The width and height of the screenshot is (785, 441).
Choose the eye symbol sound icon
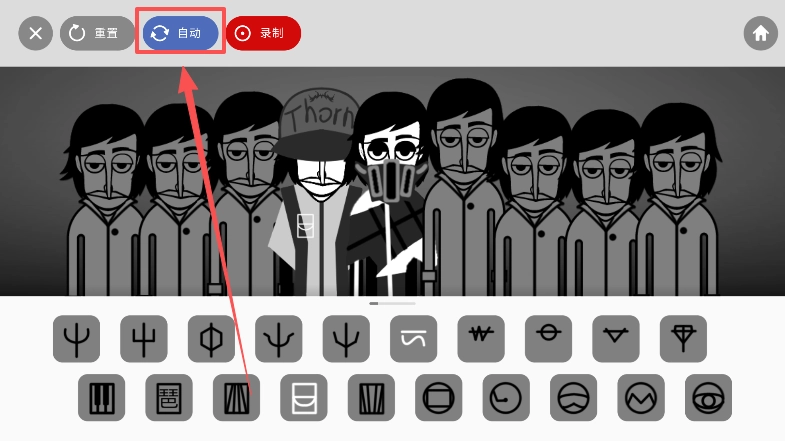[x=708, y=397]
